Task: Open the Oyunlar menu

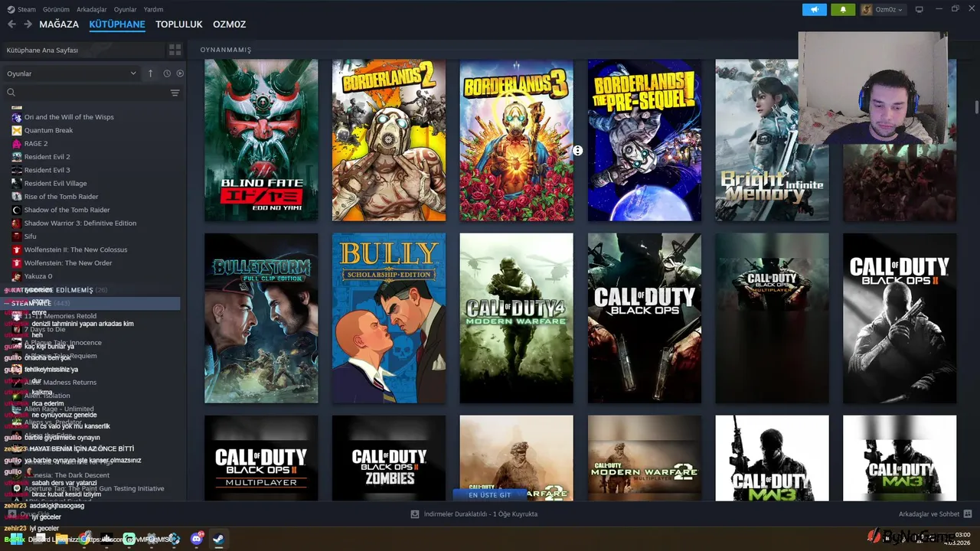Action: (x=126, y=9)
